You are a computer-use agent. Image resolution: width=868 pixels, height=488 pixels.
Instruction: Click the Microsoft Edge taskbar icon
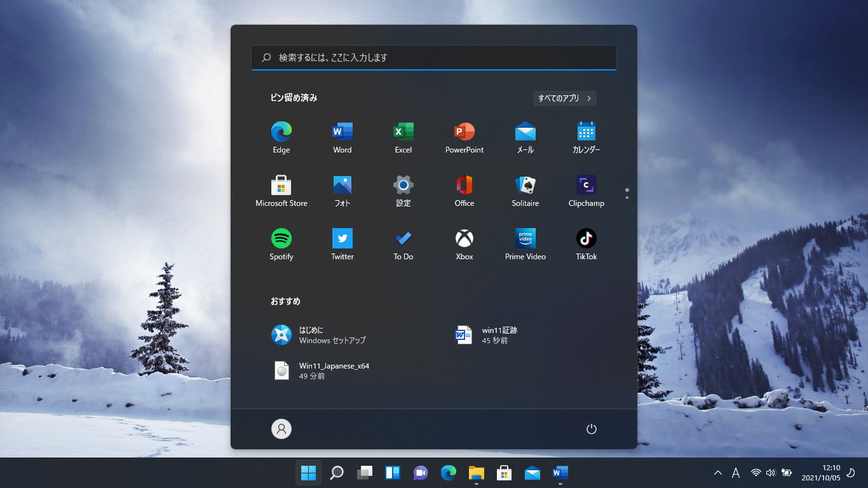point(449,473)
